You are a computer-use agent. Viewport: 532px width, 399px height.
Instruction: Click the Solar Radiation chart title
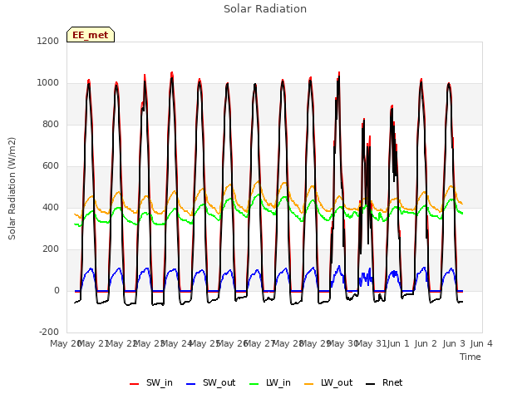pos(265,9)
